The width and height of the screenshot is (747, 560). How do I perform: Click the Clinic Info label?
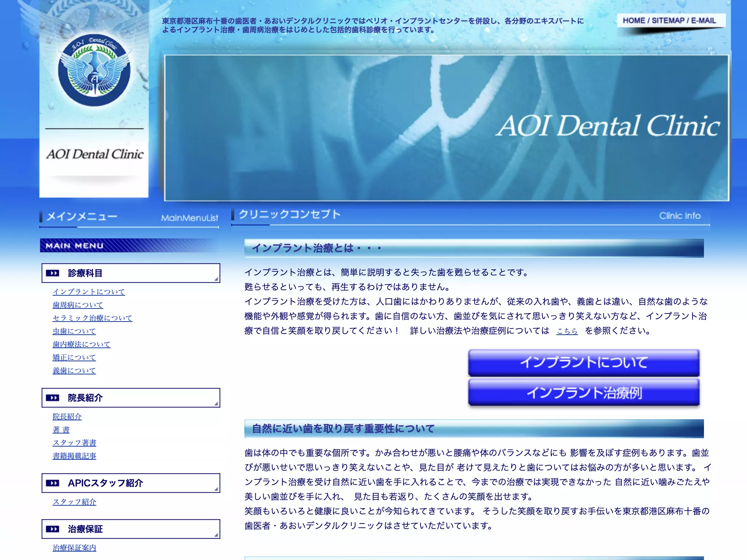(x=680, y=216)
